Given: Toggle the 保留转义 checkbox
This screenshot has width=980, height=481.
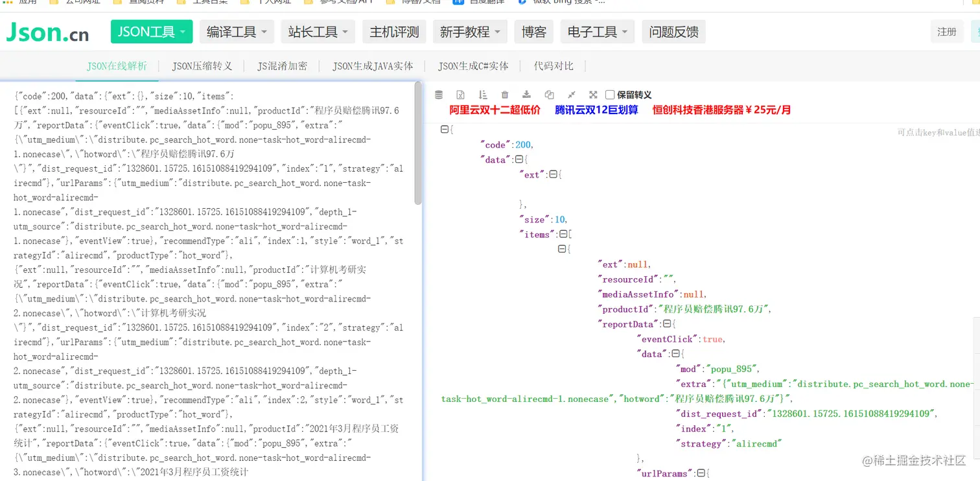Looking at the screenshot, I should click(610, 95).
